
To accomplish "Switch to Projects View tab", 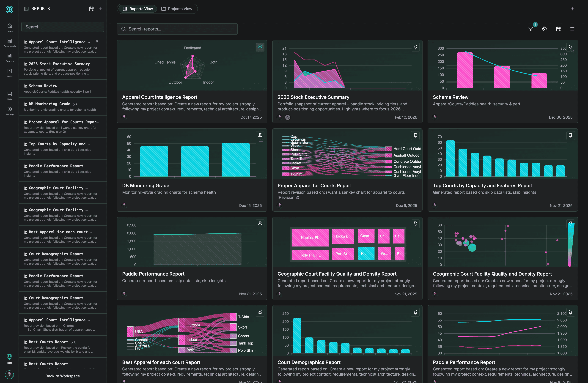I will click(177, 9).
